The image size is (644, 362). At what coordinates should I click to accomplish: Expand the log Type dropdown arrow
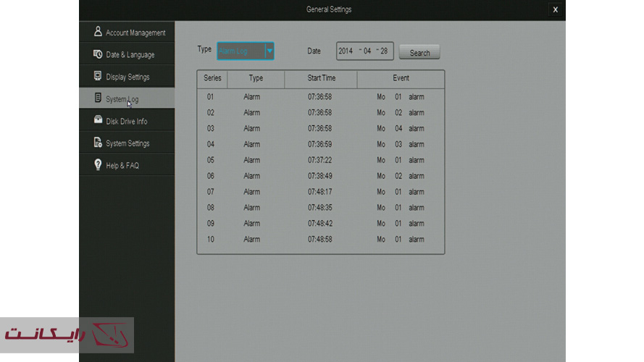269,51
